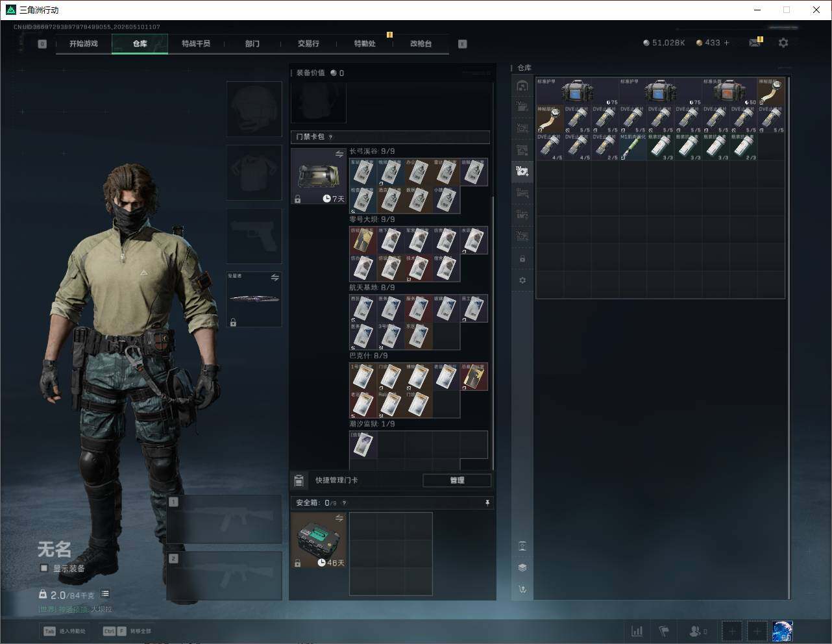Click the plus squad slot beside the avatar
This screenshot has width=832, height=644.
(x=757, y=631)
